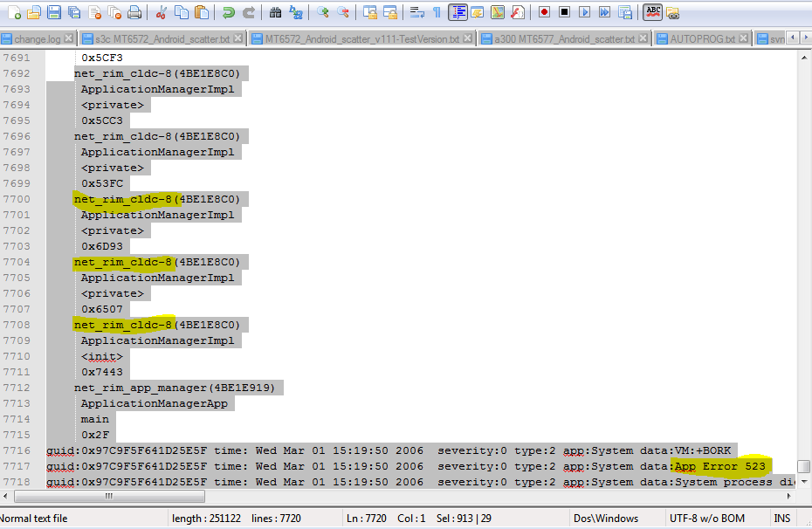812x529 pixels.
Task: Open the Replace dialog icon
Action: (x=296, y=12)
